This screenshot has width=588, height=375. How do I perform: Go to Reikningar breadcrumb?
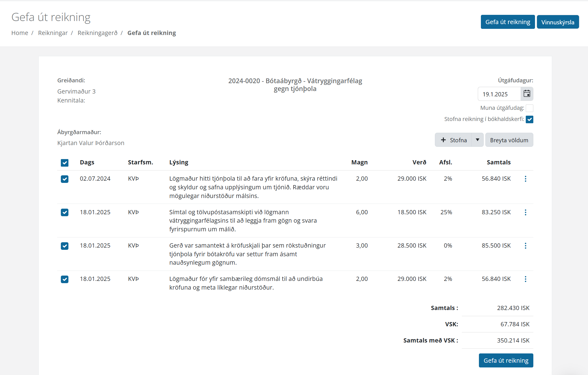click(53, 33)
